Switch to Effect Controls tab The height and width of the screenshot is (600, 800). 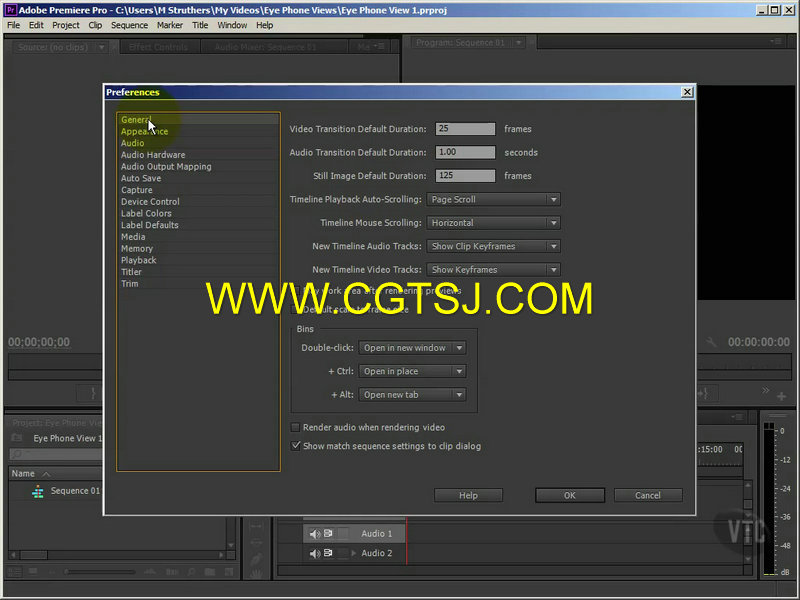point(158,47)
